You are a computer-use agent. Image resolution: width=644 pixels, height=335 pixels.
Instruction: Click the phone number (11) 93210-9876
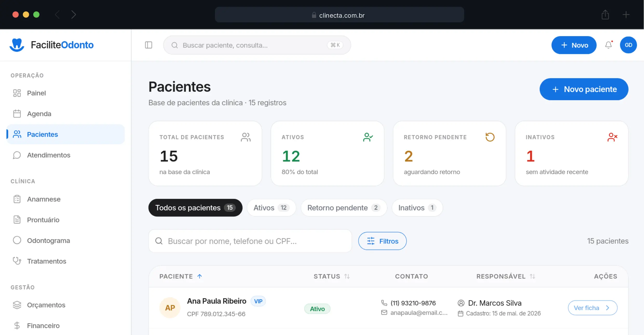(x=413, y=303)
